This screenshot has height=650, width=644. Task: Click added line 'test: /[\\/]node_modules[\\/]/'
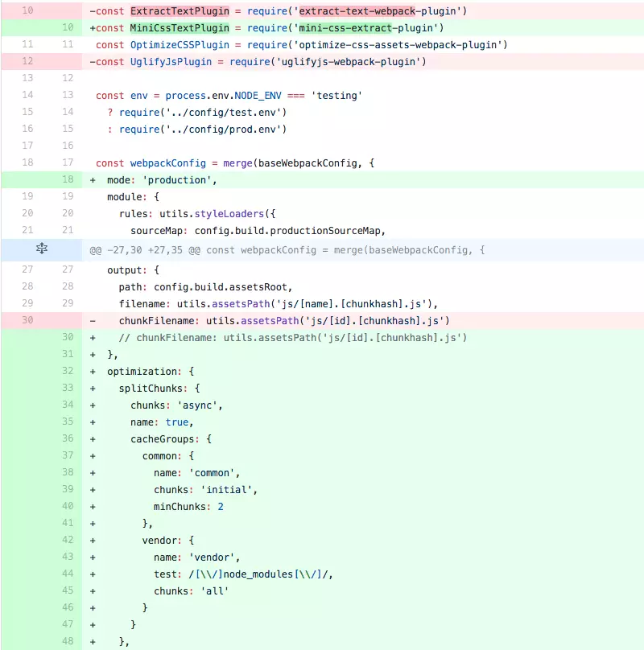pyautogui.click(x=211, y=574)
